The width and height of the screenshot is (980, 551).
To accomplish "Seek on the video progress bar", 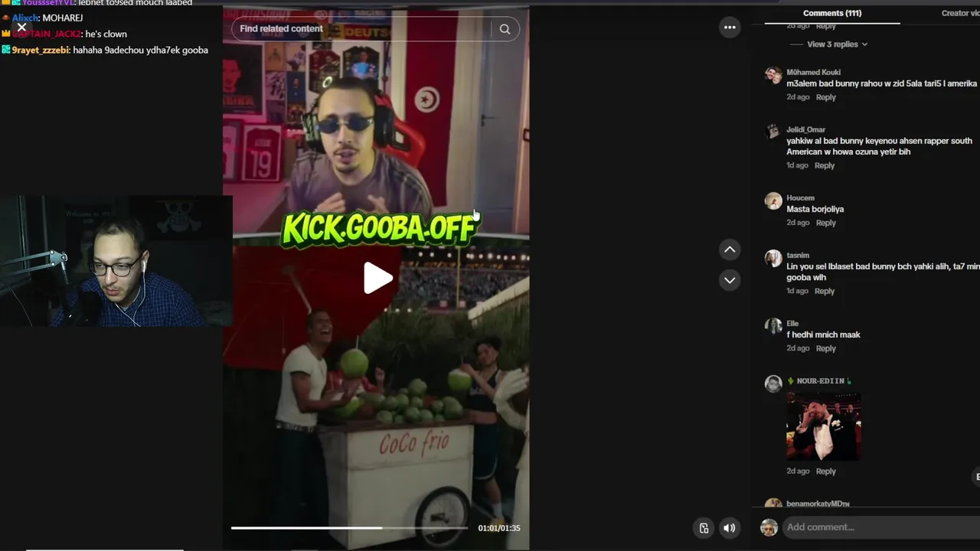I will pos(349,528).
